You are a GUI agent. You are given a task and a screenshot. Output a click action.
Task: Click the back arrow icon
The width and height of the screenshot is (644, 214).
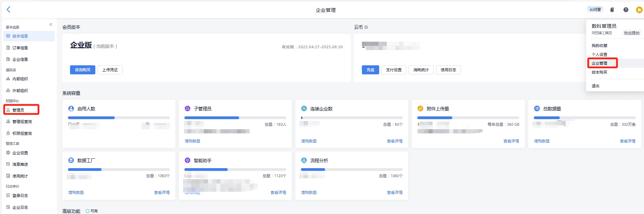(9, 10)
